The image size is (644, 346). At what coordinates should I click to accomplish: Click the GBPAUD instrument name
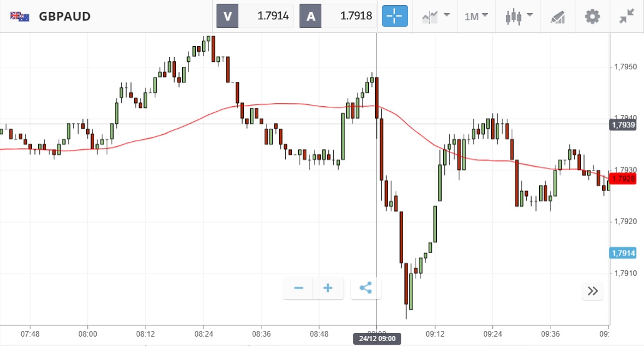[x=64, y=16]
